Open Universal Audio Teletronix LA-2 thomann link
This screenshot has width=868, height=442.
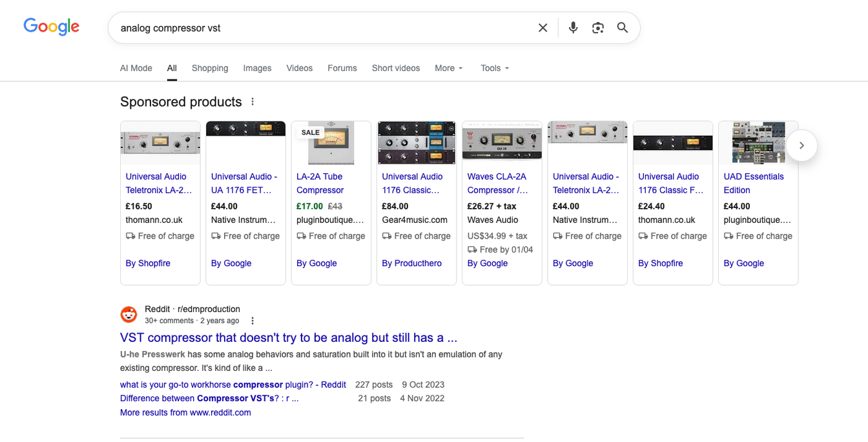159,184
